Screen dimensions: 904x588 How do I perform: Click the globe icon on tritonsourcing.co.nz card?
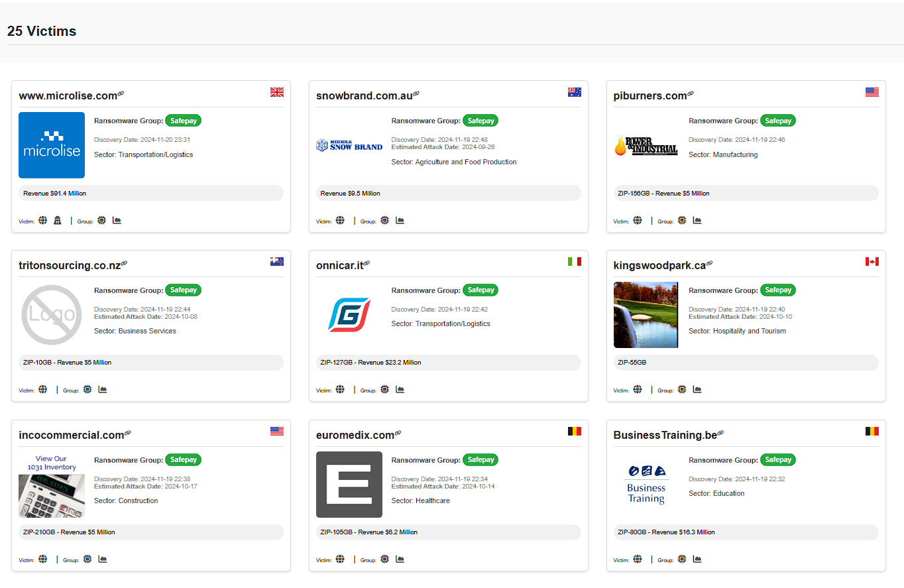coord(43,390)
